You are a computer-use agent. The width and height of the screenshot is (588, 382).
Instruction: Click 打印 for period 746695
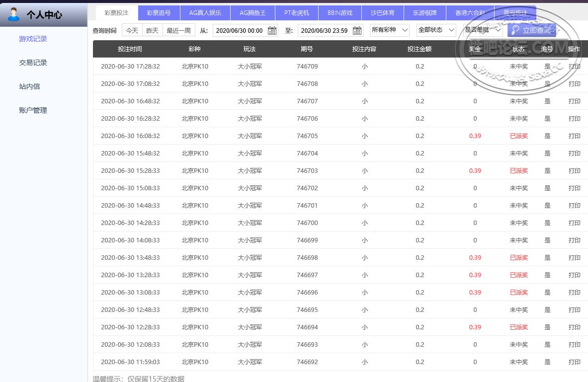tap(574, 309)
